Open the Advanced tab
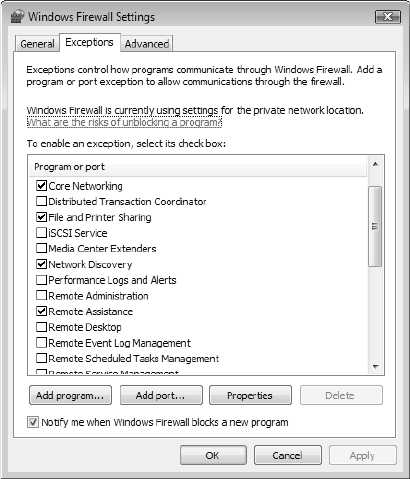Screen dimensions: 410x479 click(x=147, y=44)
